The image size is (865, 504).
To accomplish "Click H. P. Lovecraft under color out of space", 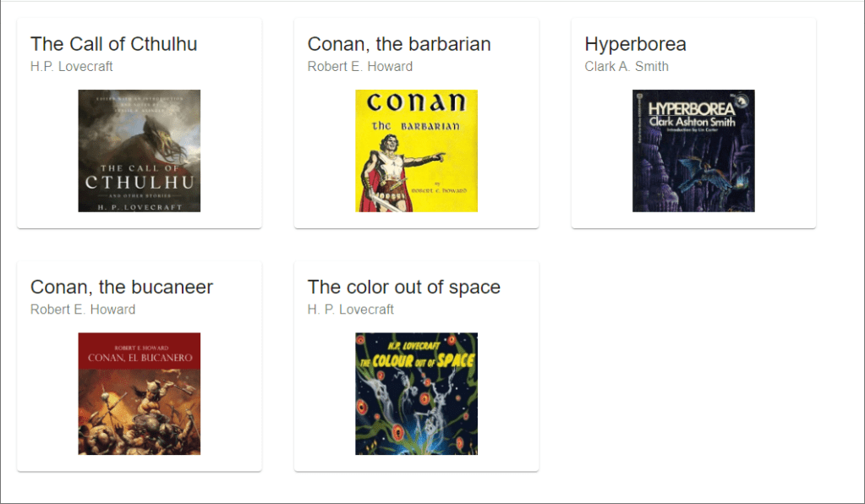I will (350, 310).
